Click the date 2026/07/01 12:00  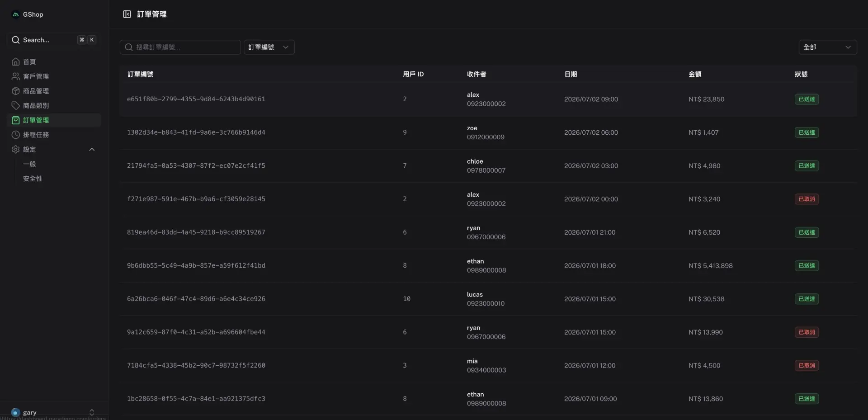point(590,365)
